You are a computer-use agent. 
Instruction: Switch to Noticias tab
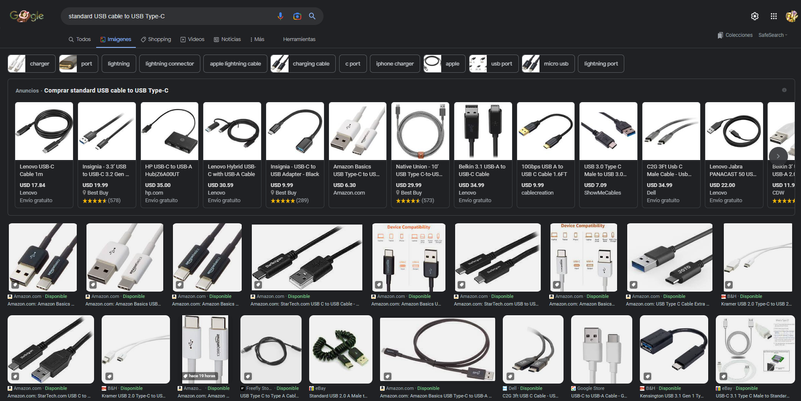(x=227, y=39)
